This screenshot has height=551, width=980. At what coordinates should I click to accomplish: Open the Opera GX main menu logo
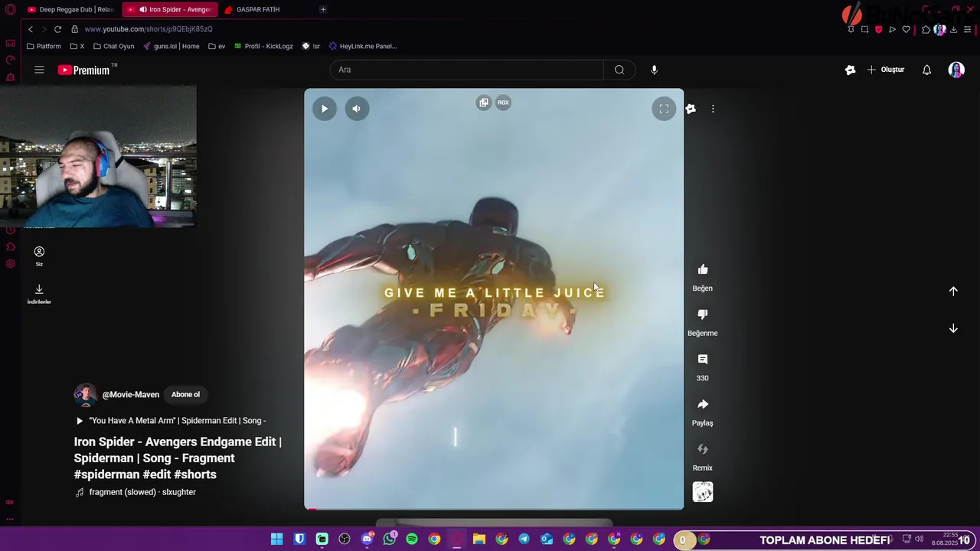[10, 9]
